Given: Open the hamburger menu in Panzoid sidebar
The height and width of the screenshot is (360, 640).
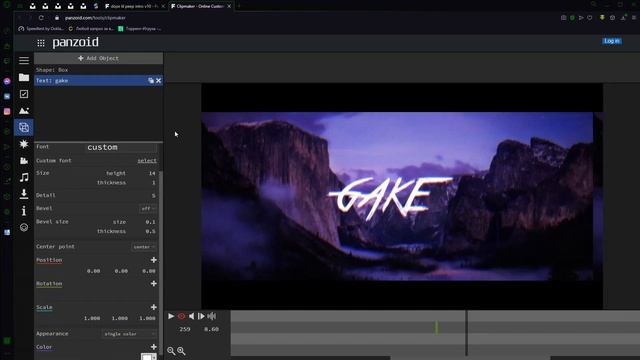Looking at the screenshot, I should point(24,60).
